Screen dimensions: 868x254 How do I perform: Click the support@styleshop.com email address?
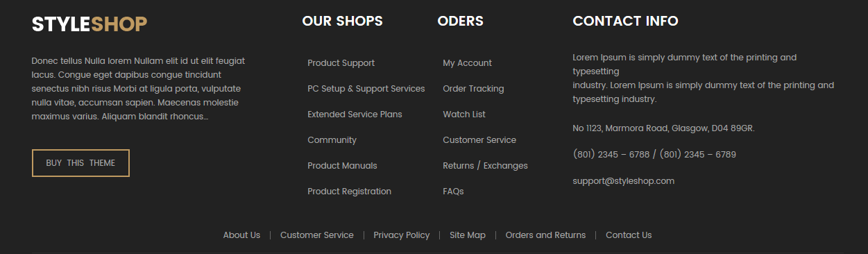tap(623, 181)
